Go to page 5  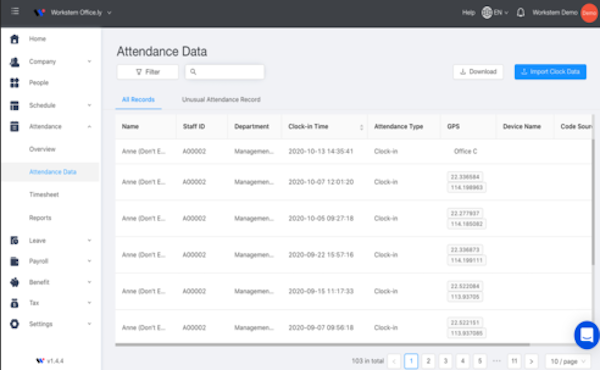pos(480,361)
